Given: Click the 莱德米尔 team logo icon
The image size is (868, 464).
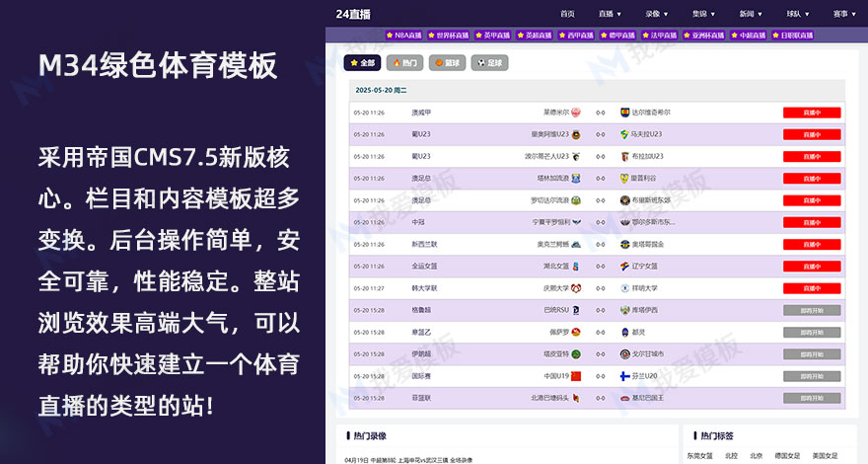Looking at the screenshot, I should pos(576,113).
